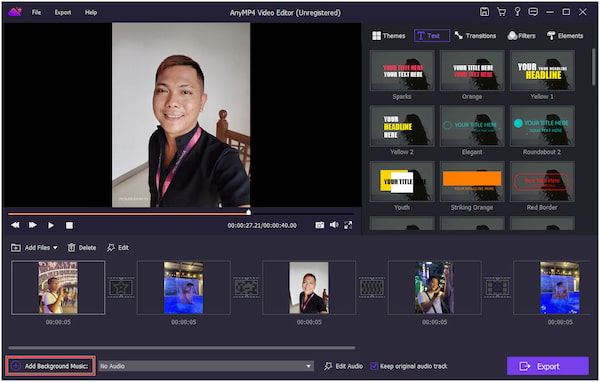Click the Edit clip button
600x382 pixels.
tap(117, 248)
